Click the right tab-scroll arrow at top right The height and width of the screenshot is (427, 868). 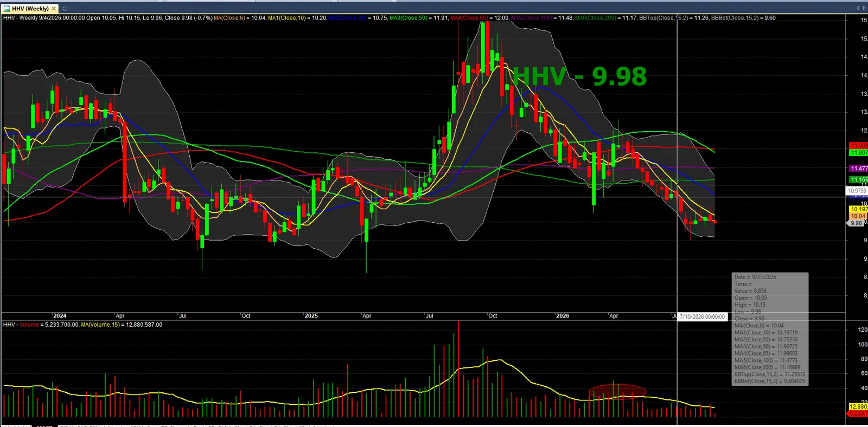(863, 8)
